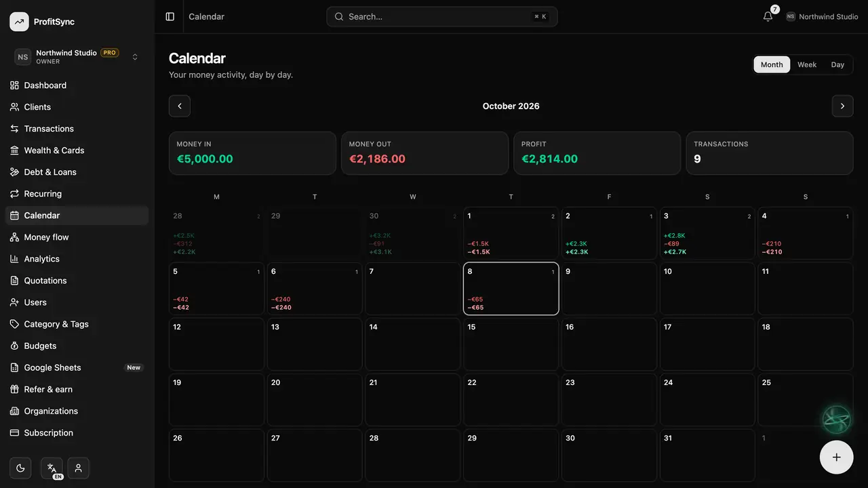Click the Google Sheets spreadsheet icon
The width and height of the screenshot is (868, 488).
click(x=14, y=367)
